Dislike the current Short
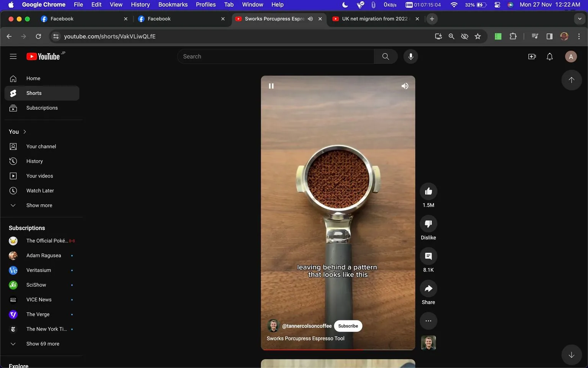The width and height of the screenshot is (588, 368). [428, 223]
